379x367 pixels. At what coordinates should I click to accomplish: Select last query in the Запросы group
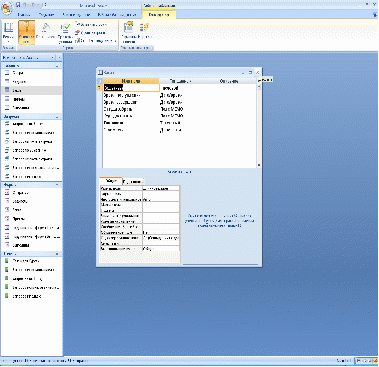click(31, 177)
